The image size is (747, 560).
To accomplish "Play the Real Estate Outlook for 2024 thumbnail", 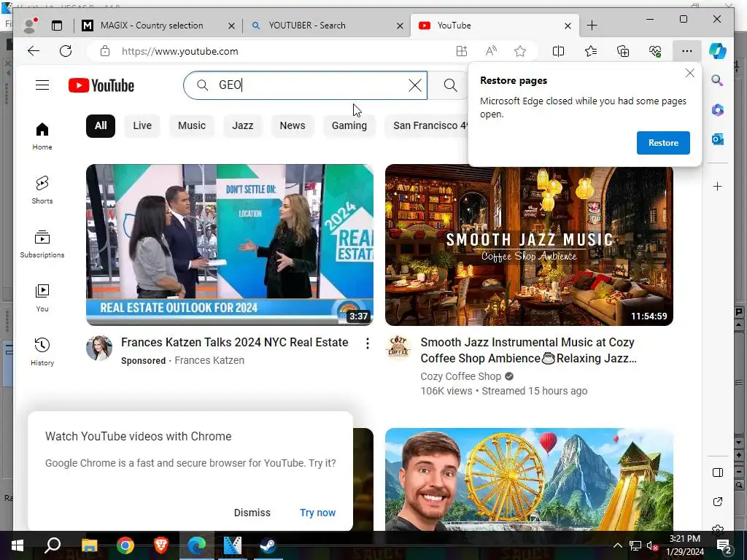I will tap(230, 245).
